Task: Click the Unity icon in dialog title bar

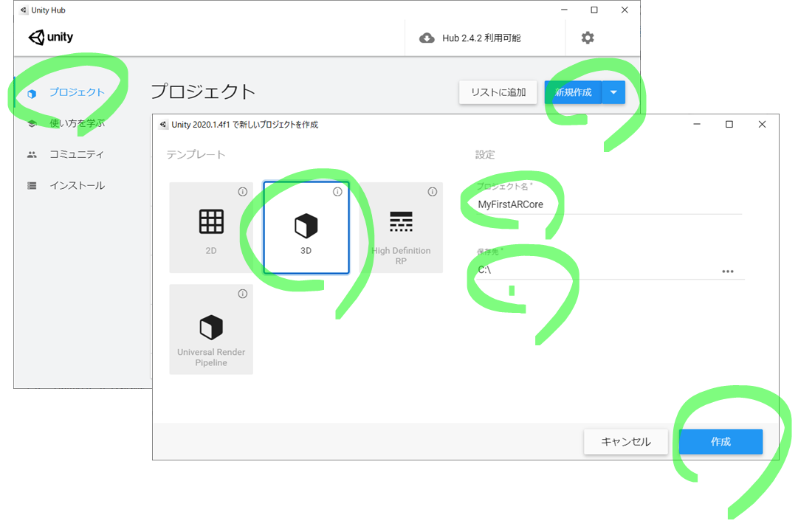Action: coord(163,125)
